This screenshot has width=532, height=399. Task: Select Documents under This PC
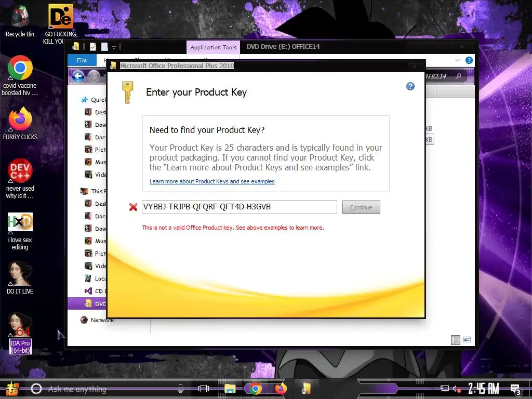[96, 216]
